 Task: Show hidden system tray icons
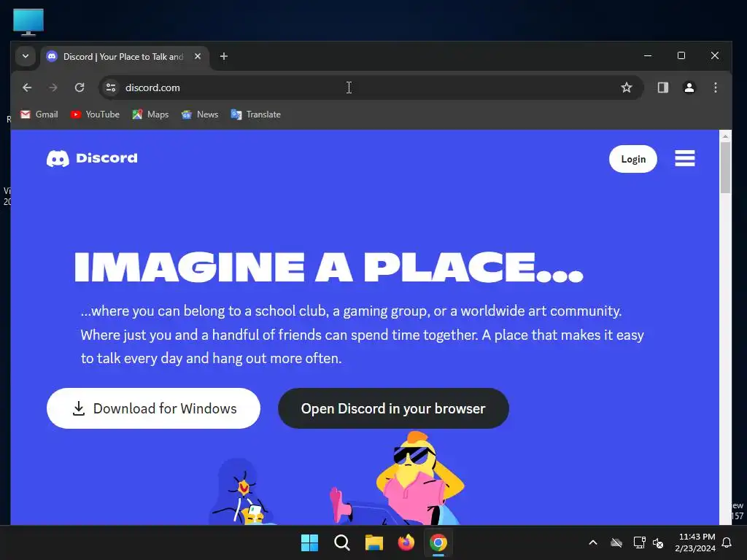[x=593, y=542]
